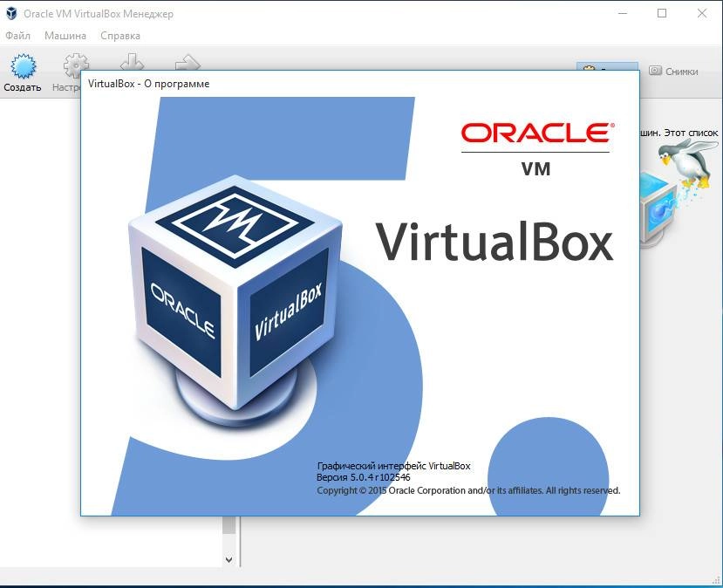Click the VirtualBox icon in title bar
The width and height of the screenshot is (723, 588).
click(11, 13)
